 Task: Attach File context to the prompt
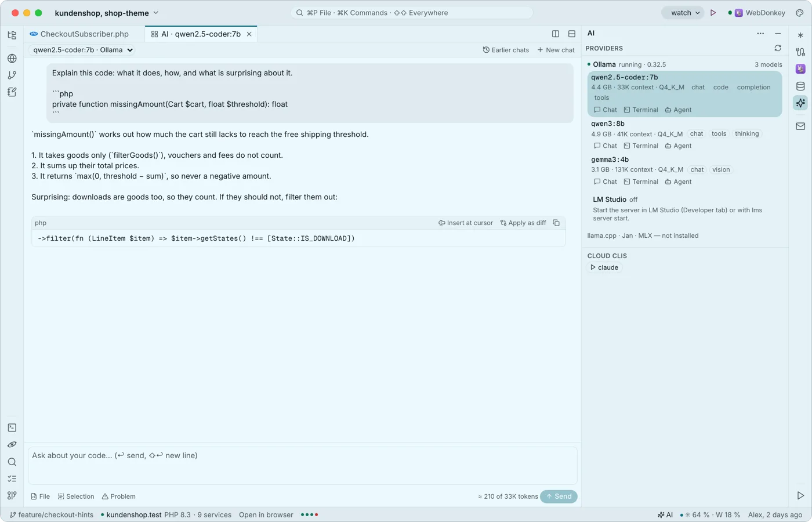41,496
